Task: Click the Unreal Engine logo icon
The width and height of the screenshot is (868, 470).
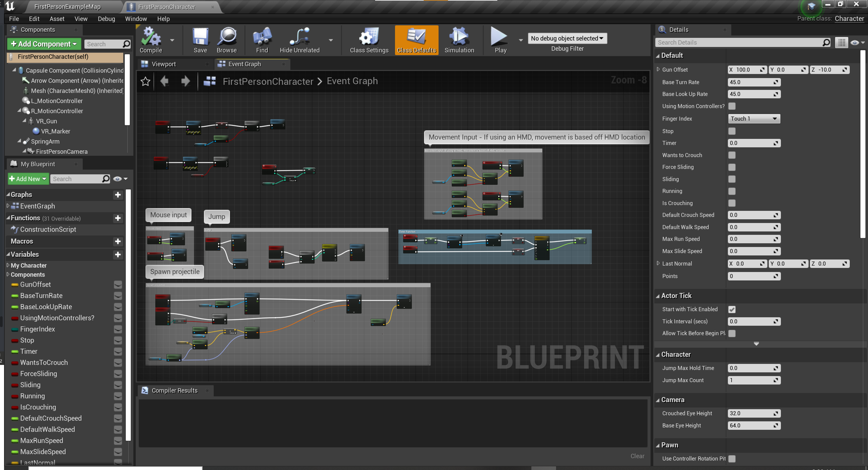Action: point(10,6)
